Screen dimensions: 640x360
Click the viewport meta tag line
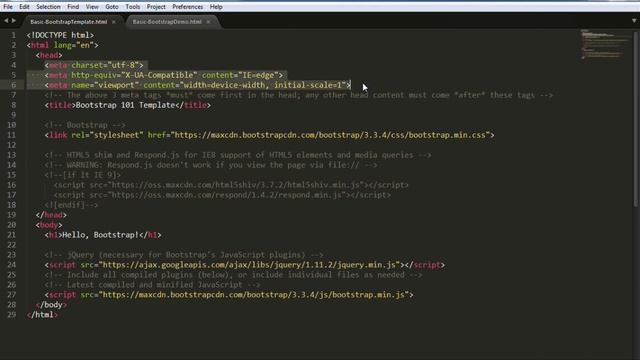pyautogui.click(x=198, y=85)
